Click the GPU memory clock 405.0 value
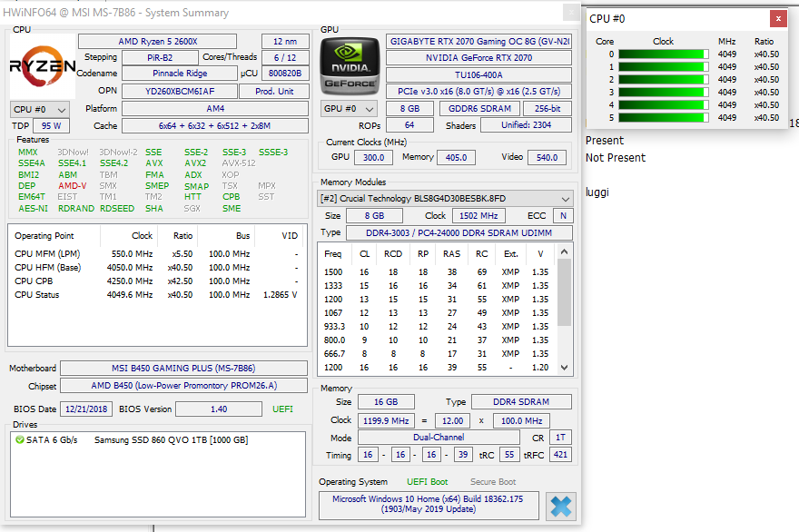The image size is (799, 532). [x=456, y=157]
